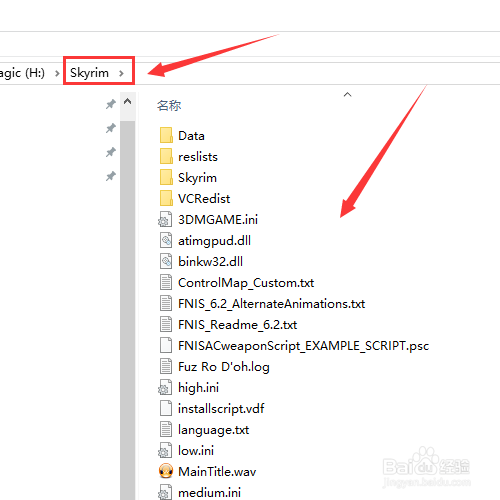Select the 'installscript.vdf' file name

click(x=221, y=409)
